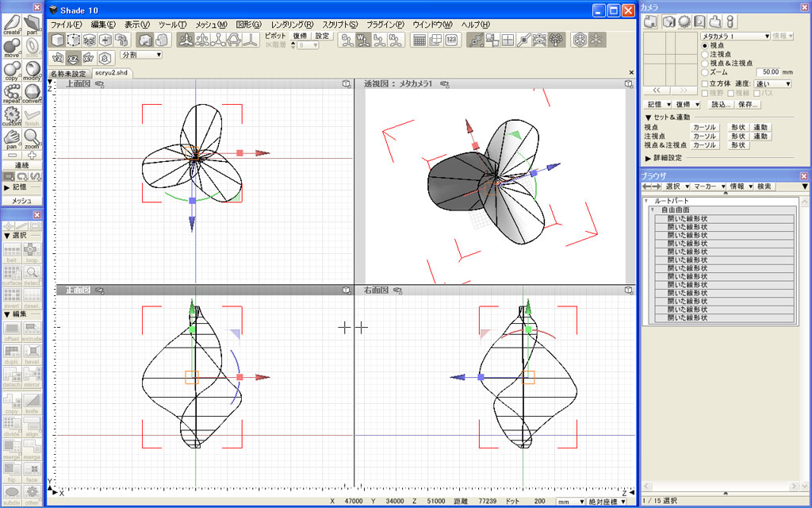Viewport: 812px width, 508px height.
Task: Select the 視点＆注視点 radio button
Action: [705, 63]
